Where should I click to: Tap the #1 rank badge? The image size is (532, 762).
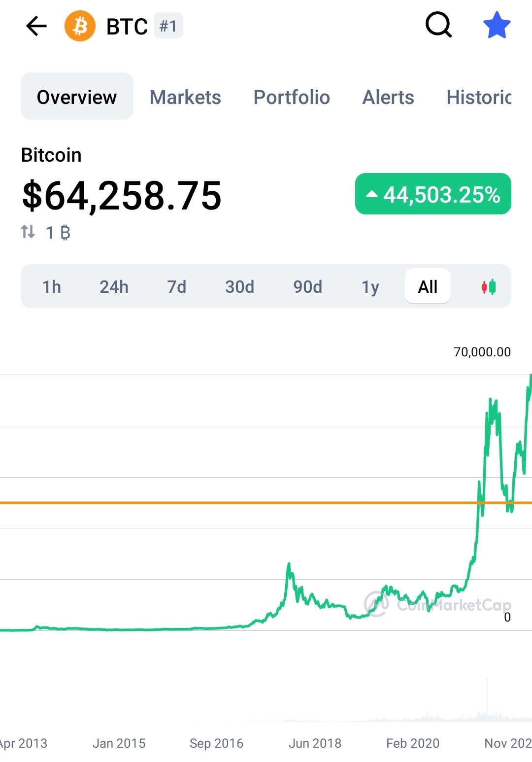(x=168, y=26)
